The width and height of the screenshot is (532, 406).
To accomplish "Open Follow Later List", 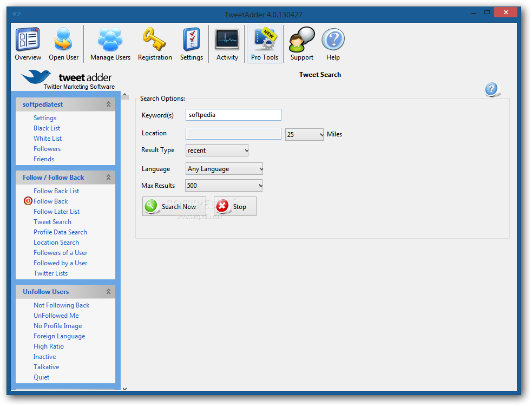I will (56, 212).
